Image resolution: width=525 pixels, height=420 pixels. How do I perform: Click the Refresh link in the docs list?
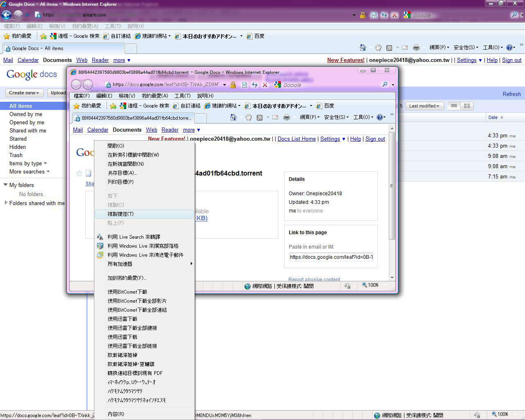511,94
